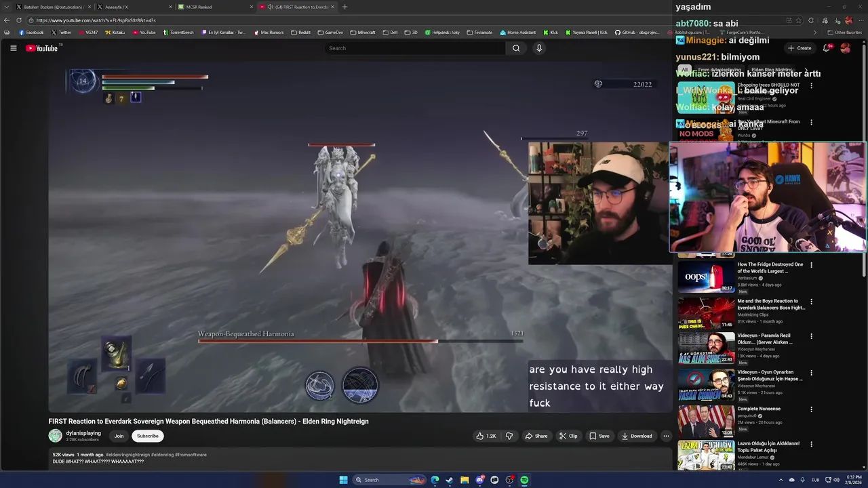The height and width of the screenshot is (488, 868).
Task: Click the Create button
Action: (800, 48)
